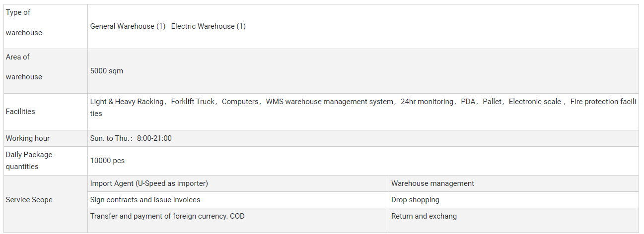Screen dimensions: 644x234
Task: Select the '10000 pcs' value
Action: (x=107, y=161)
